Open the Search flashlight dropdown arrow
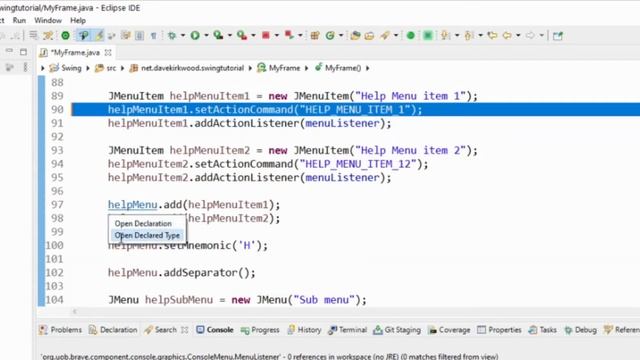 click(x=396, y=36)
